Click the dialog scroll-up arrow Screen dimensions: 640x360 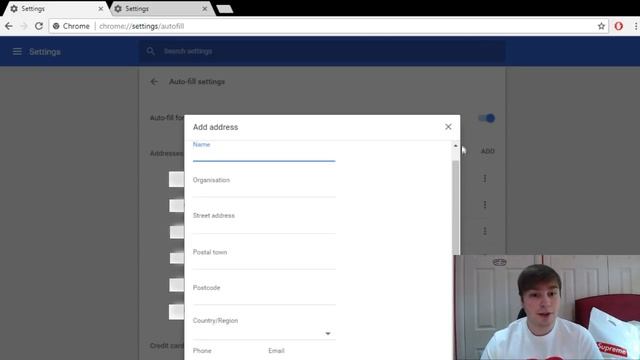[456, 146]
